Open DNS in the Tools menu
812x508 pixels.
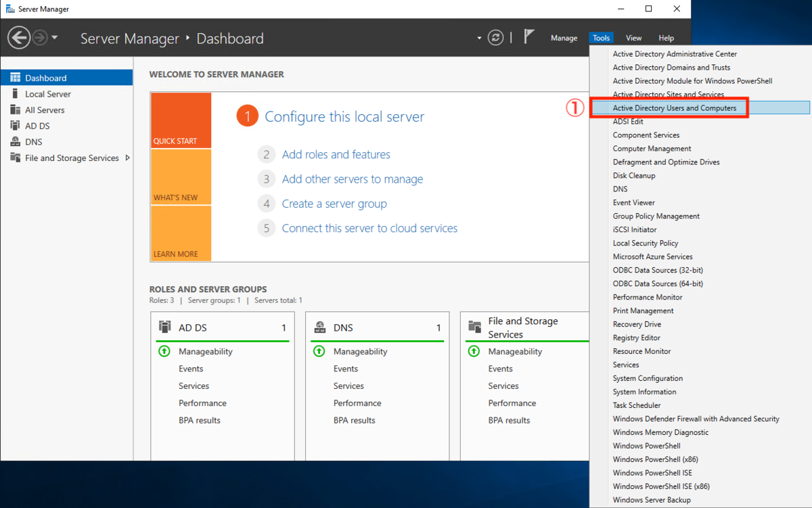point(700,189)
